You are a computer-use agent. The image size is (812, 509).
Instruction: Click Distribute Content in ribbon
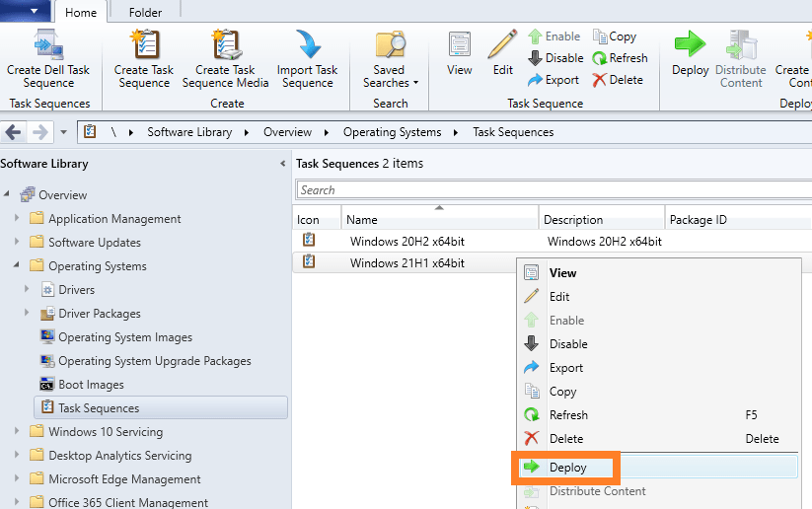[x=741, y=59]
